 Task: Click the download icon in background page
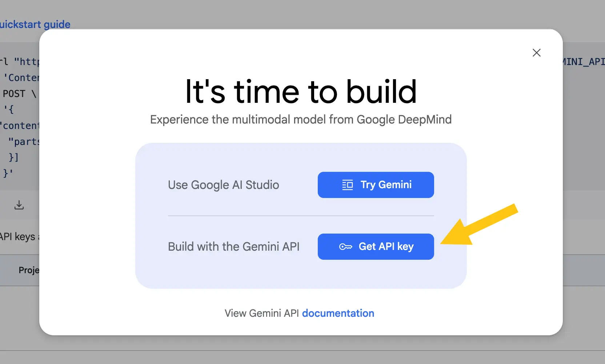[19, 205]
